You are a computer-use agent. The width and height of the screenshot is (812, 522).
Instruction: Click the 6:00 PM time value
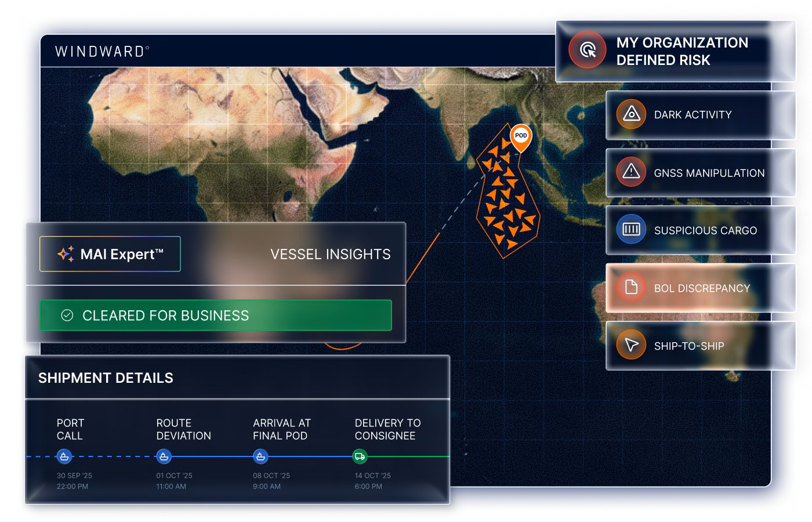(368, 487)
